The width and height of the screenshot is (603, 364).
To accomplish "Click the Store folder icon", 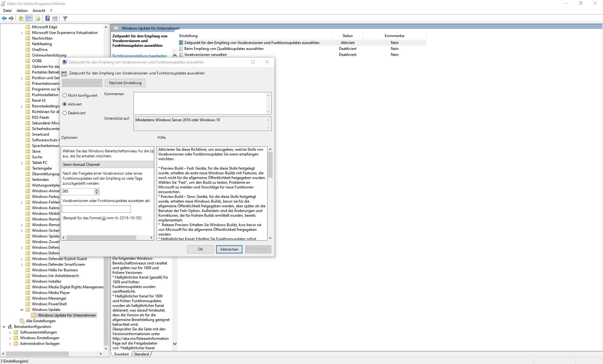I will coord(28,151).
